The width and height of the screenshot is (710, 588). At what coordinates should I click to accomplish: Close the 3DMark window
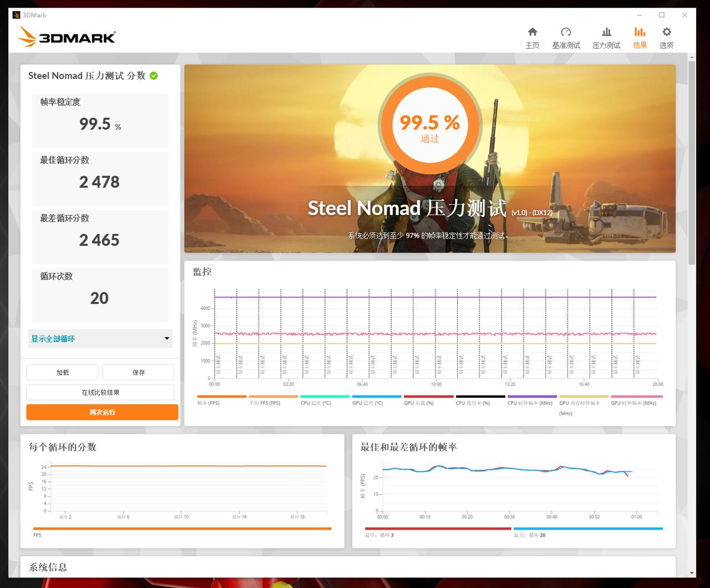684,15
